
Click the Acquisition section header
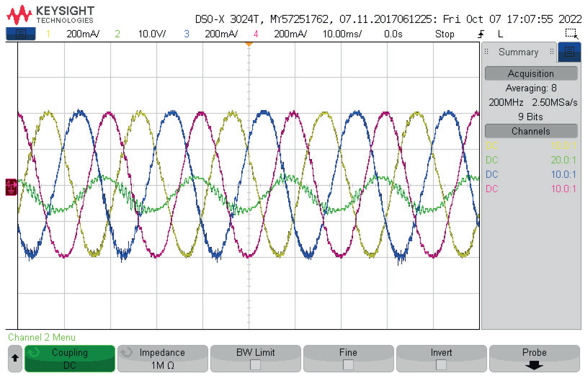coord(531,74)
